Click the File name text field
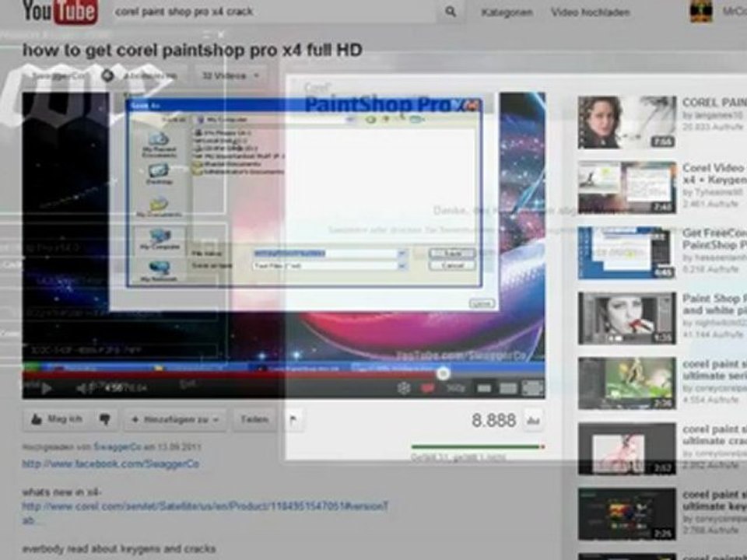747x560 pixels. [325, 254]
